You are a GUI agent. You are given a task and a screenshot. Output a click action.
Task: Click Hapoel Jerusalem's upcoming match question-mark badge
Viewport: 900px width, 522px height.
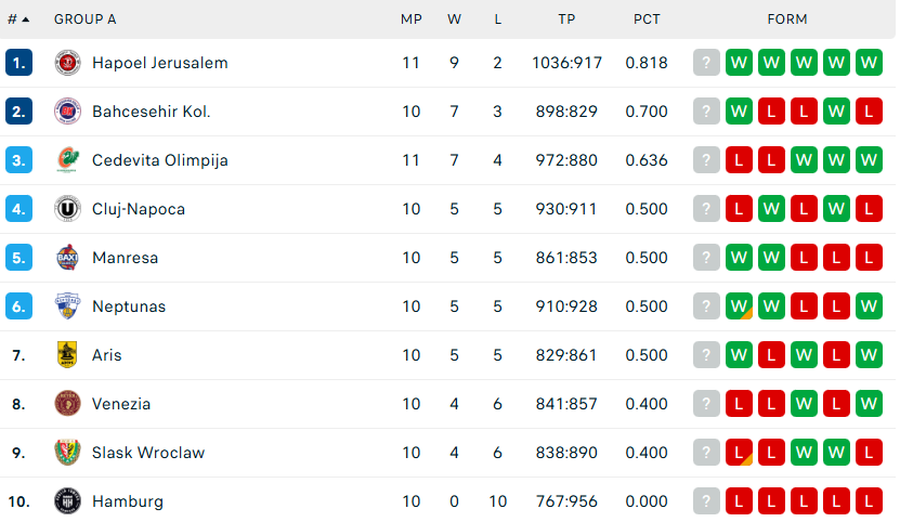(x=707, y=63)
